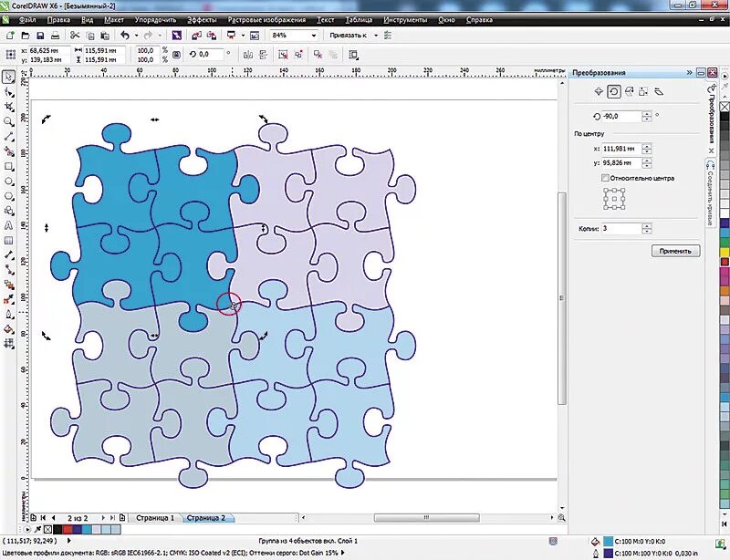Select the Rectangle tool in toolbox
This screenshot has height=560, width=730.
tap(8, 167)
